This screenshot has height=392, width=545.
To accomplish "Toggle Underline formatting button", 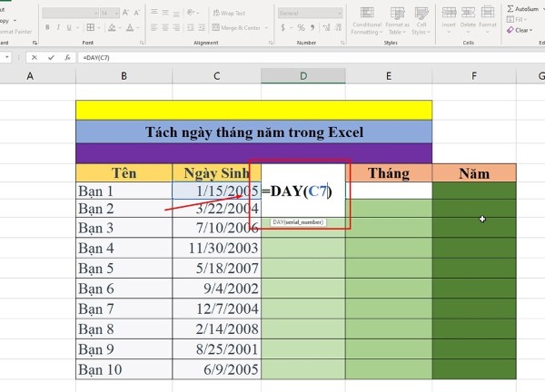I will tap(69, 27).
